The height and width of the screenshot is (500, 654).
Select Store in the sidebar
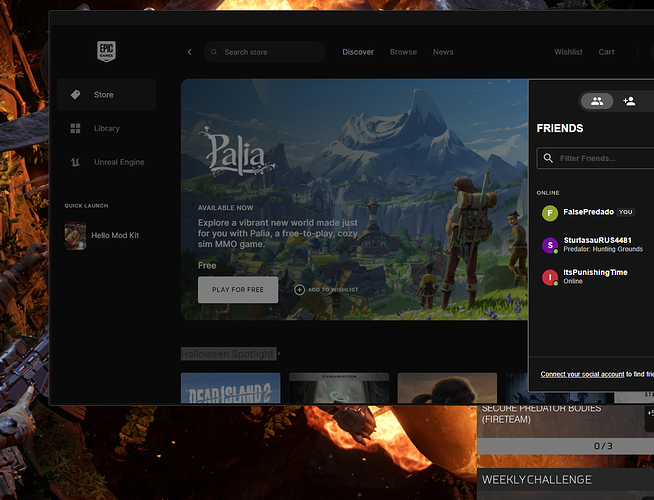click(106, 95)
